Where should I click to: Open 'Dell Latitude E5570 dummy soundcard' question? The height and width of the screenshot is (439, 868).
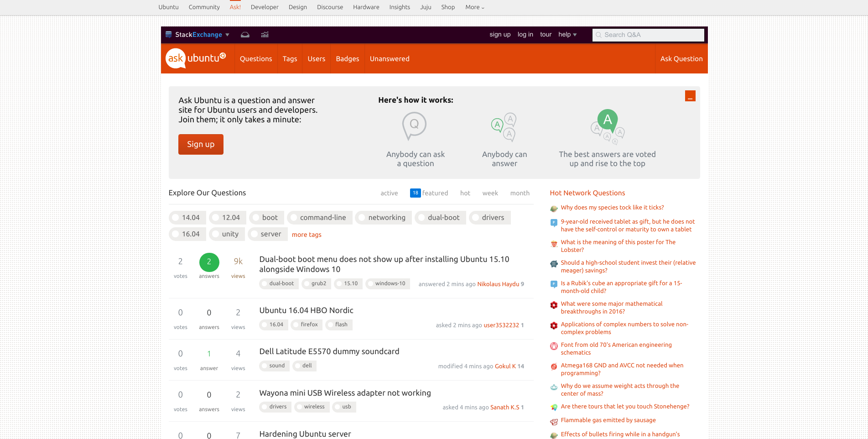click(x=329, y=351)
